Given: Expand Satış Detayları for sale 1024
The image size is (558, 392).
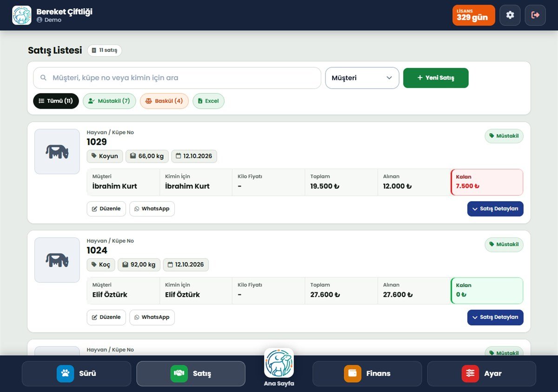Looking at the screenshot, I should (x=495, y=317).
